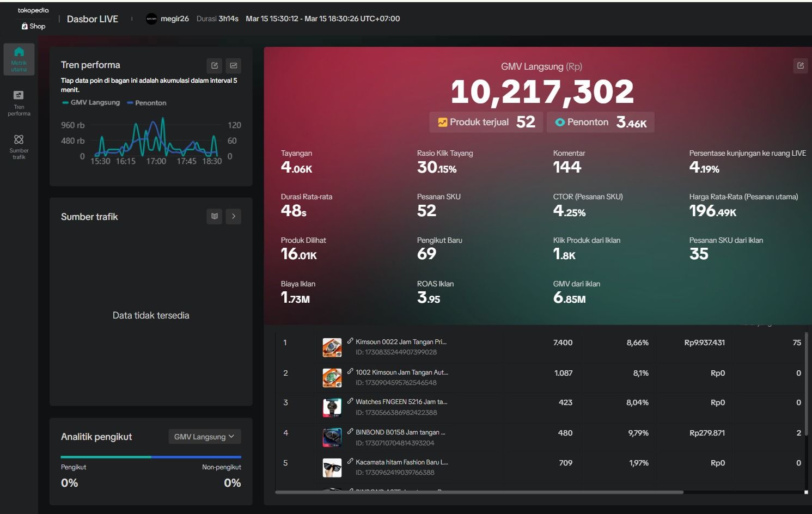
Task: Click the chart view icon in Tren performa
Action: coord(234,66)
